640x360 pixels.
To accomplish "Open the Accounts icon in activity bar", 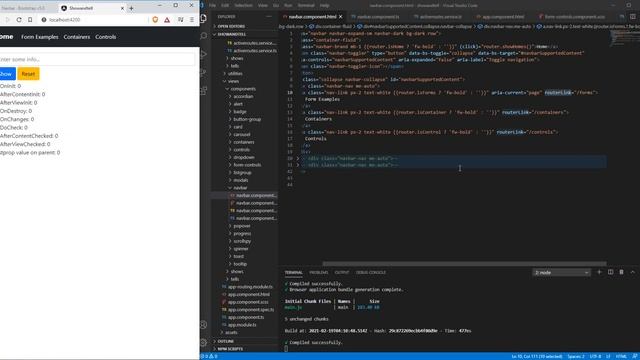I will 204,325.
